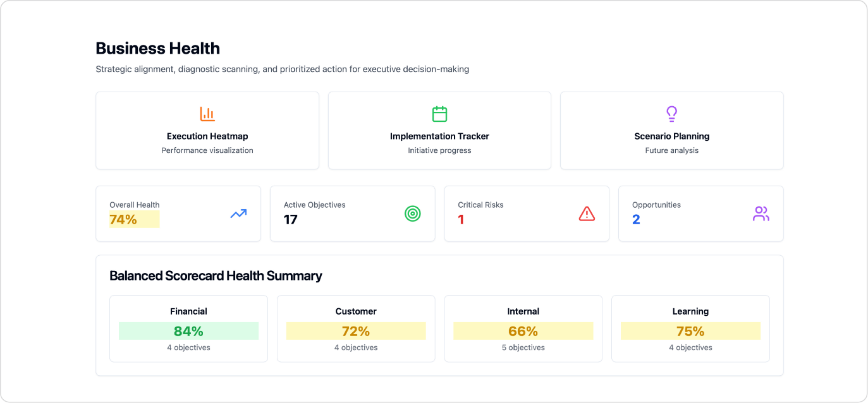The width and height of the screenshot is (868, 403).
Task: Click the Opportunities people icon
Action: pyautogui.click(x=761, y=214)
